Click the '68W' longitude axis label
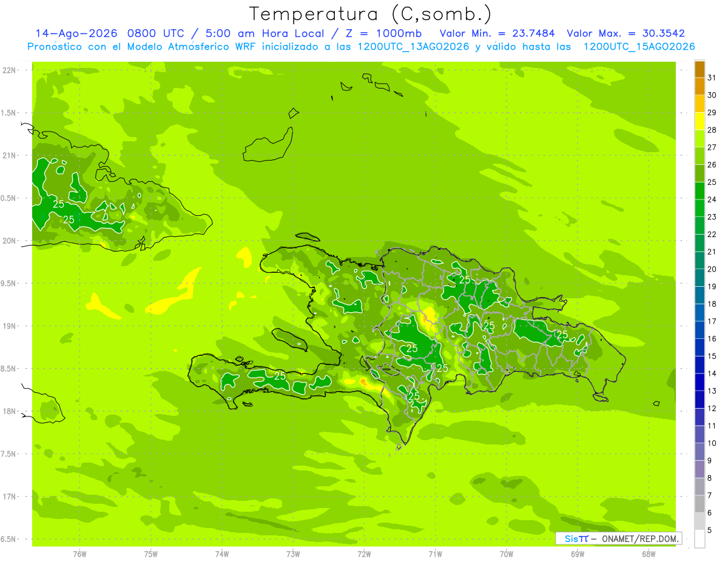The height and width of the screenshot is (562, 728). click(x=649, y=554)
